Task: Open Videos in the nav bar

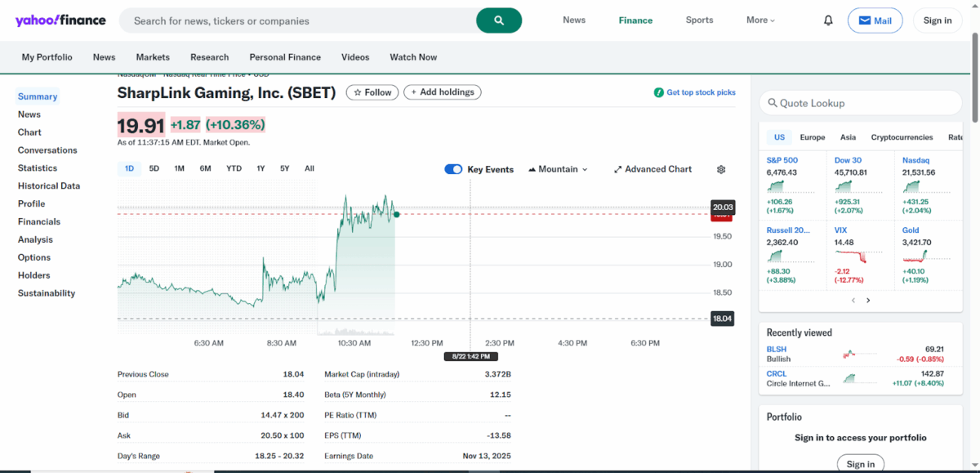Action: pos(355,57)
